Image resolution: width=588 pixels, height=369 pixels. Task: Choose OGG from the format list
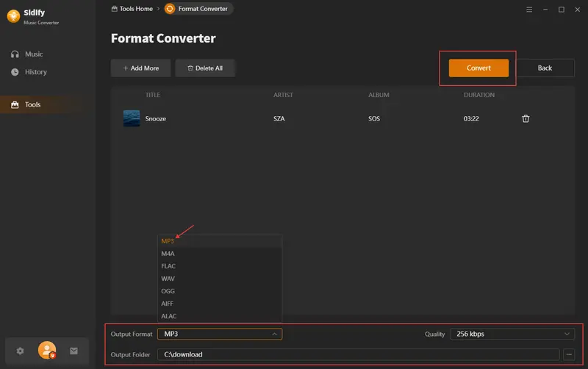(x=219, y=291)
